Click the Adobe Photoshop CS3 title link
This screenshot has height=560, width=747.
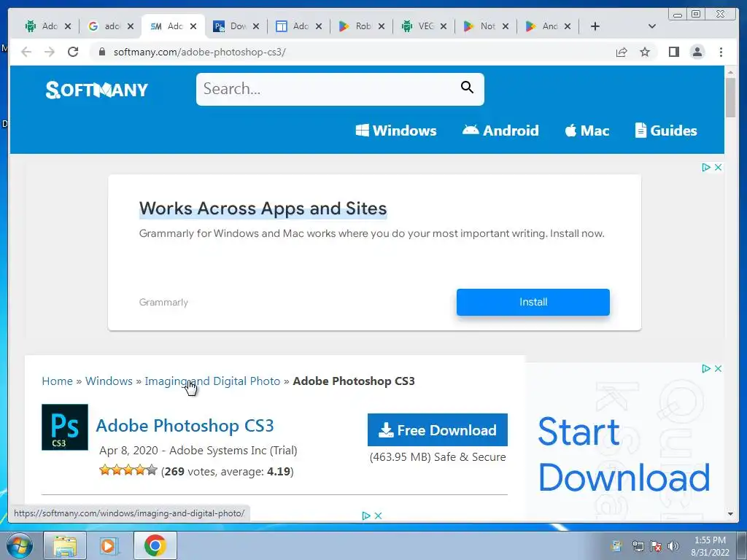185,426
